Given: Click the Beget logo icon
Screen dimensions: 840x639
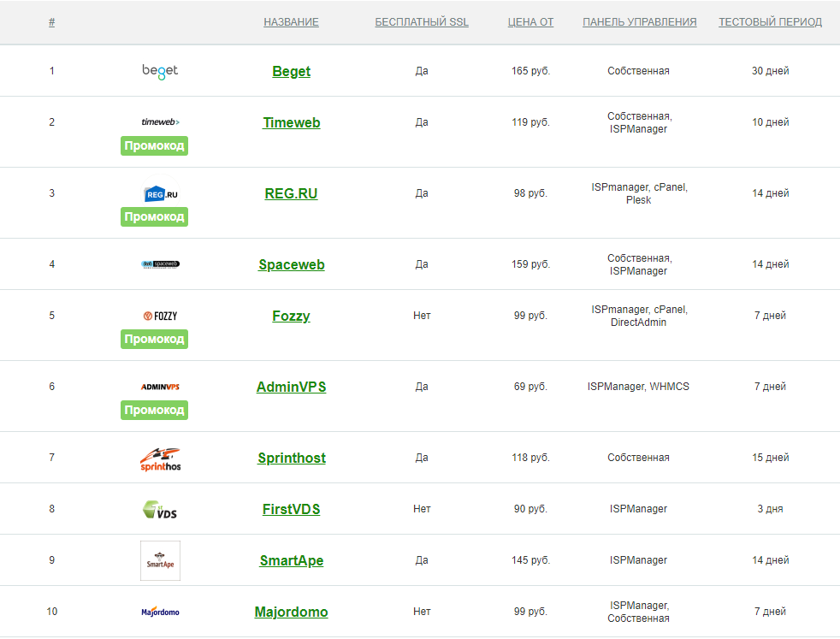Looking at the screenshot, I should click(160, 71).
